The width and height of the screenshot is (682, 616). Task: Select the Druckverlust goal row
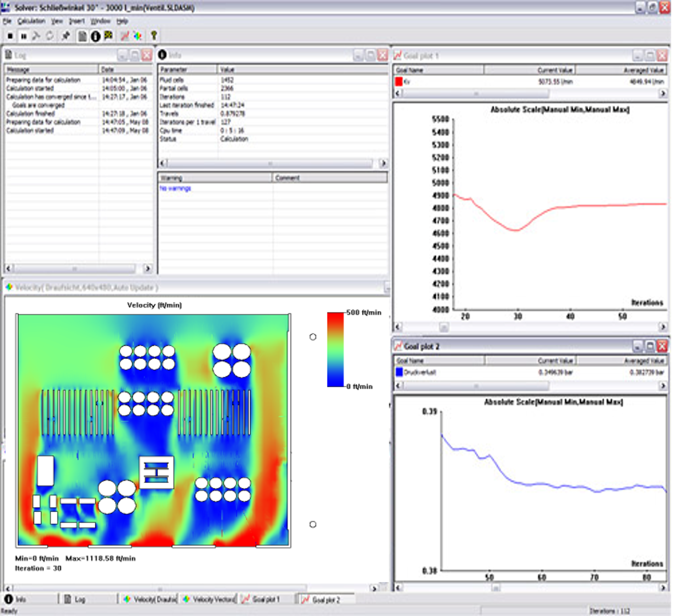coord(420,372)
